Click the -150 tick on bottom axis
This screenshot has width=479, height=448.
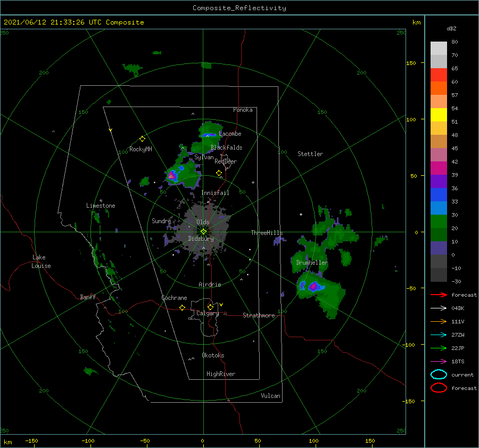click(31, 441)
